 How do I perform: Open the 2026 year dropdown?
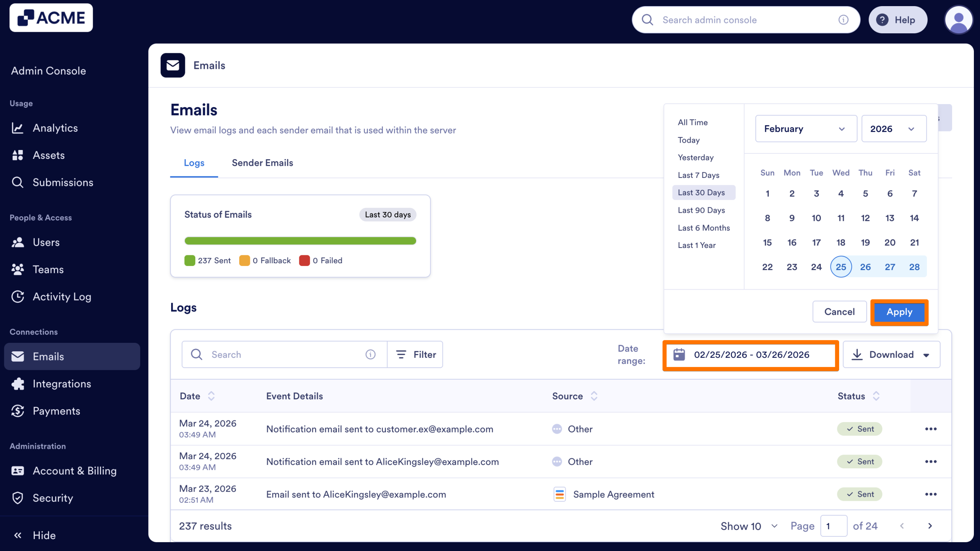pos(893,129)
